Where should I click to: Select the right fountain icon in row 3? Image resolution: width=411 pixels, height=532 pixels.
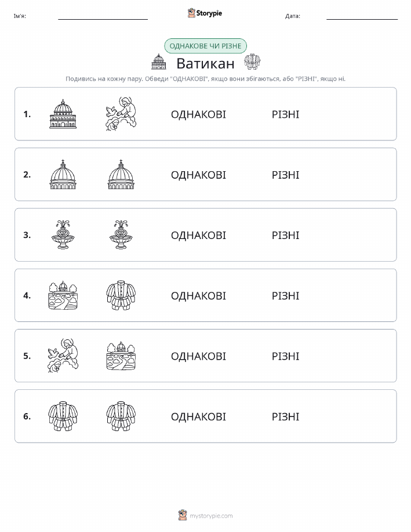click(121, 235)
